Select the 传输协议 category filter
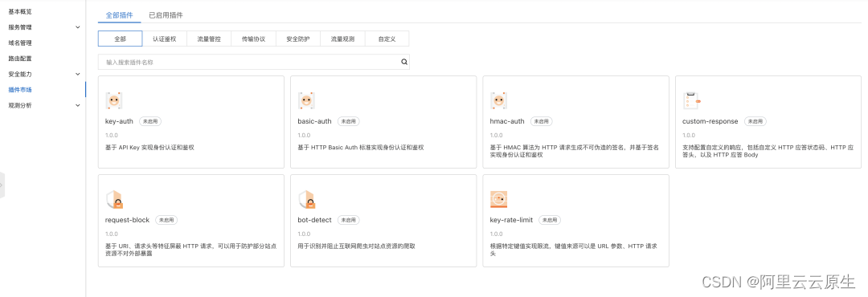Viewport: 868px width, 297px height. tap(253, 39)
